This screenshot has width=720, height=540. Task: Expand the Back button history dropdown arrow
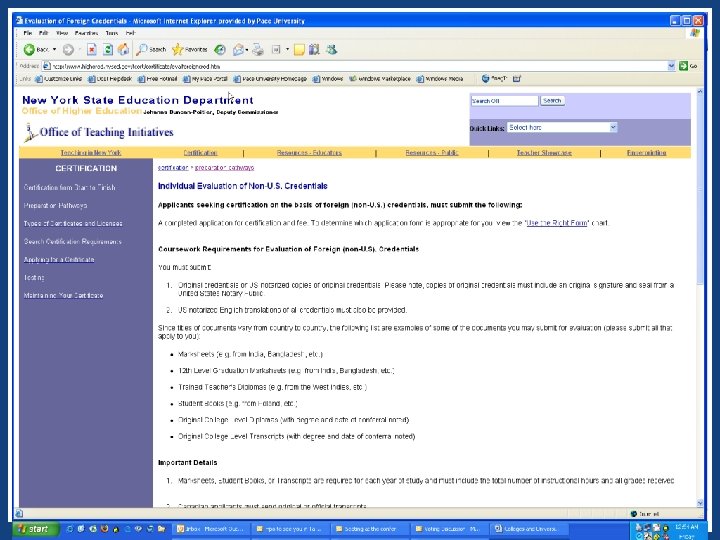[x=54, y=49]
